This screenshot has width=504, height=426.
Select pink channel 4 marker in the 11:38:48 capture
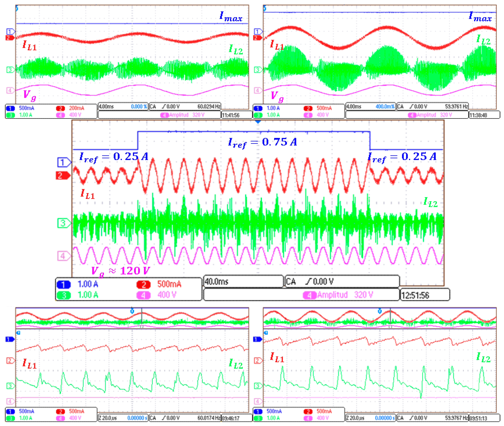point(258,90)
